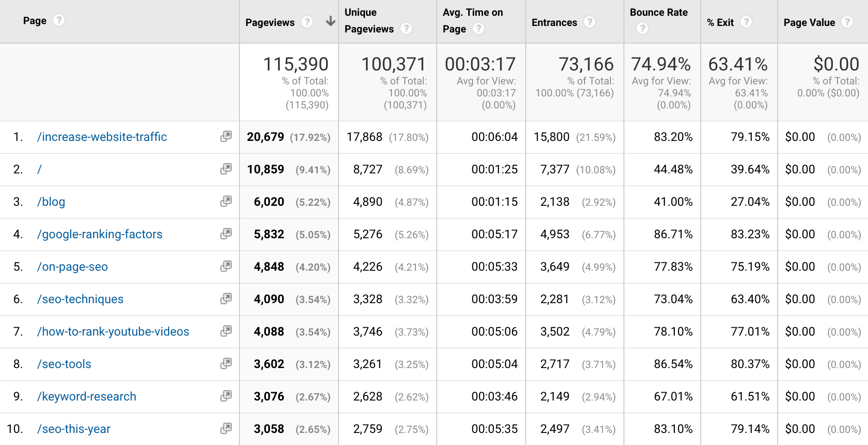The image size is (868, 445).
Task: Open /blog row external link icon
Action: (226, 201)
